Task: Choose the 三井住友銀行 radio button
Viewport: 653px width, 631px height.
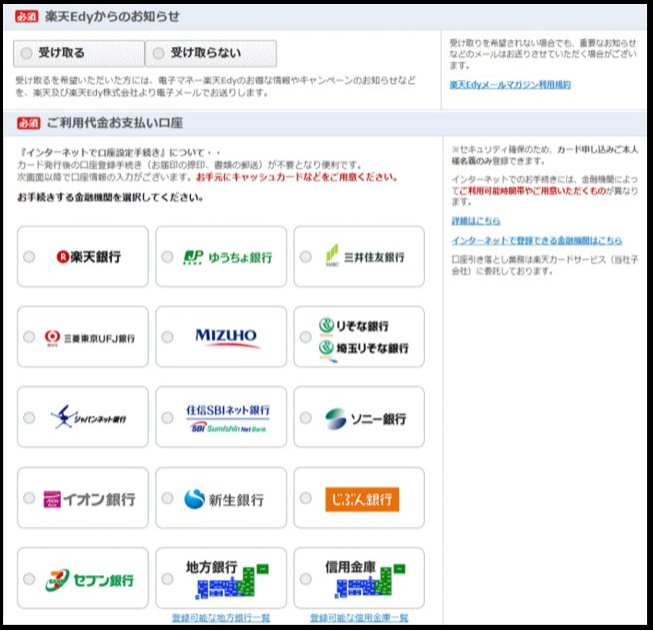Action: pyautogui.click(x=306, y=257)
